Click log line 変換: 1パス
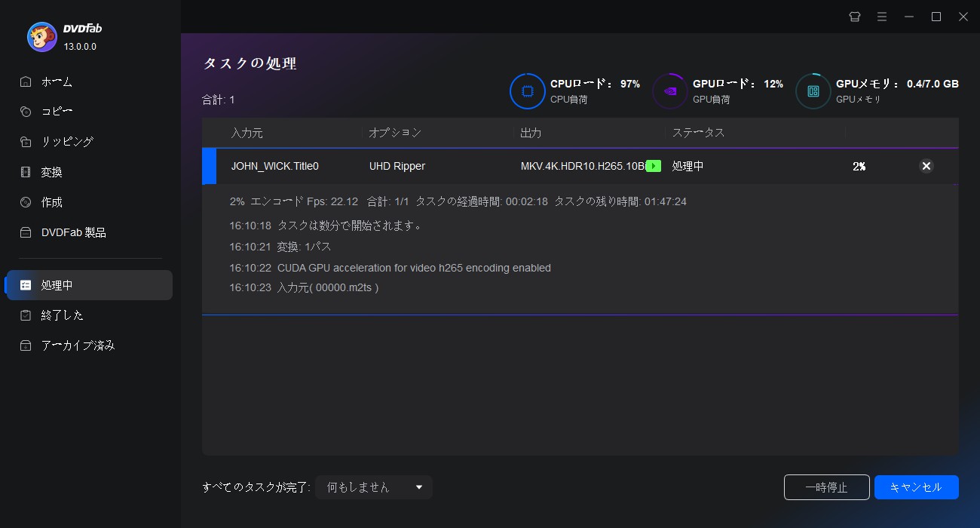 click(x=280, y=247)
